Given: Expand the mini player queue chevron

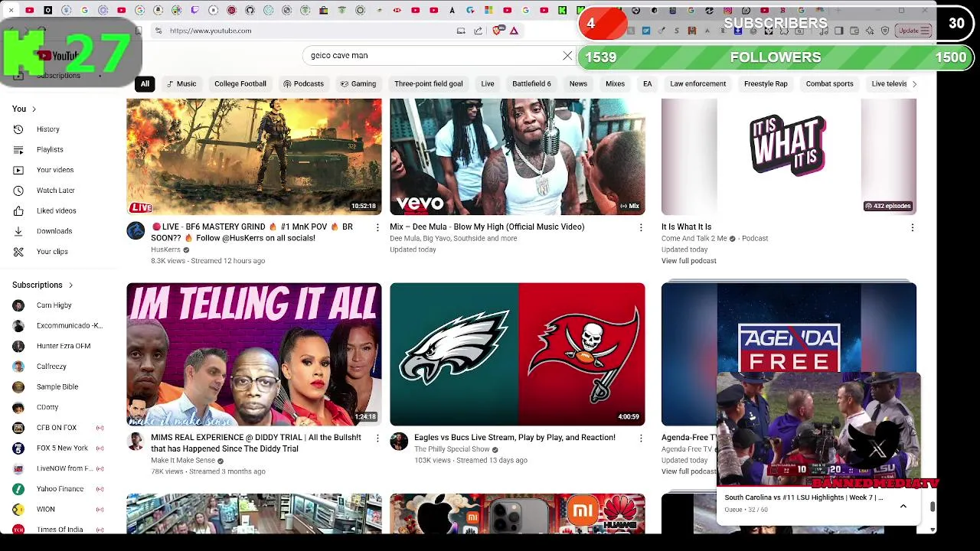Looking at the screenshot, I should click(x=903, y=506).
